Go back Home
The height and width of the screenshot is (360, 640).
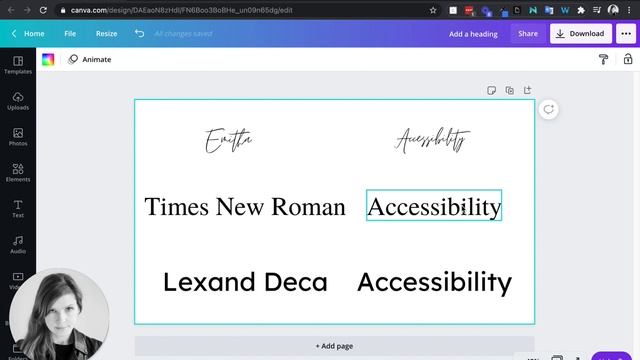[28, 33]
